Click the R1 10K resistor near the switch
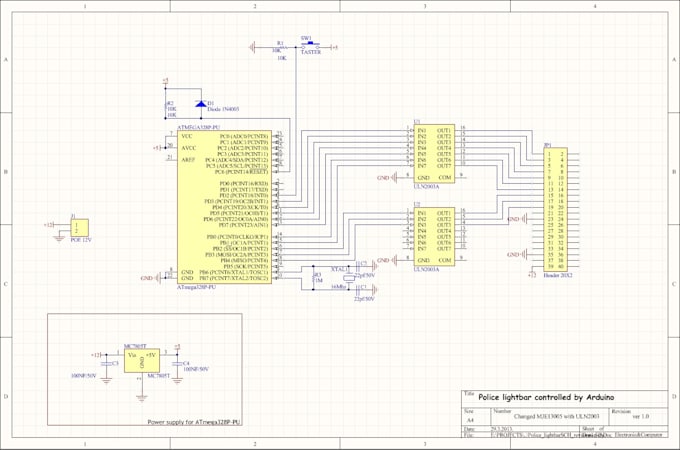The image size is (680, 450). pyautogui.click(x=284, y=47)
